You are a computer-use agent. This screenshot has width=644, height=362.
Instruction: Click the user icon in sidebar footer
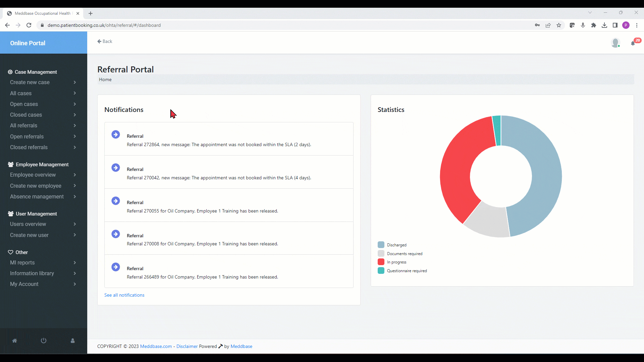coord(72,341)
